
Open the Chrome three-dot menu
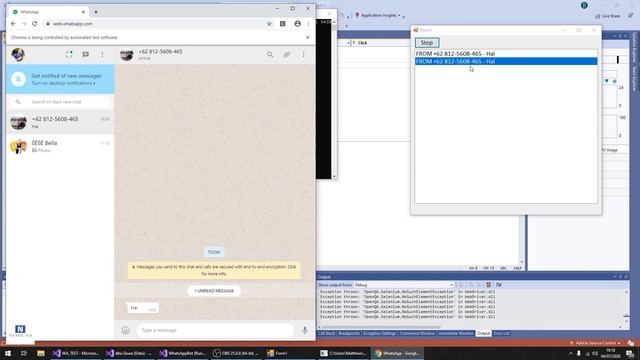[309, 24]
